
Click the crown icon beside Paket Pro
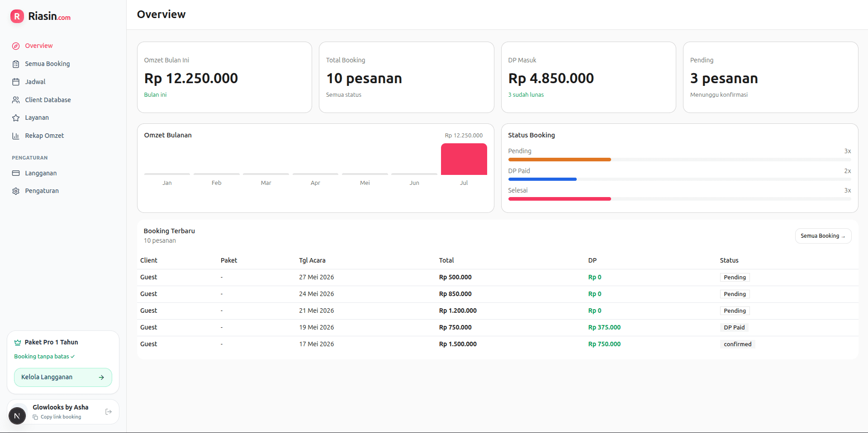coord(18,343)
